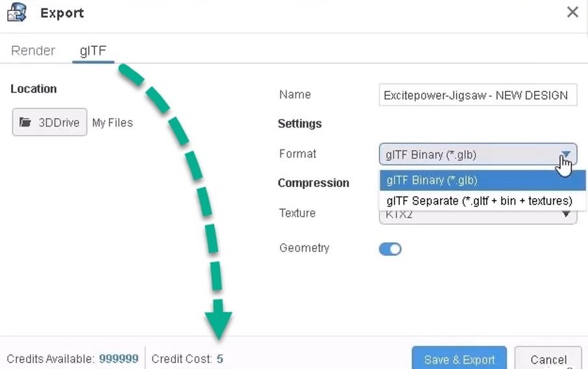This screenshot has height=369, width=588.
Task: Click into the Name text field
Action: (x=477, y=95)
